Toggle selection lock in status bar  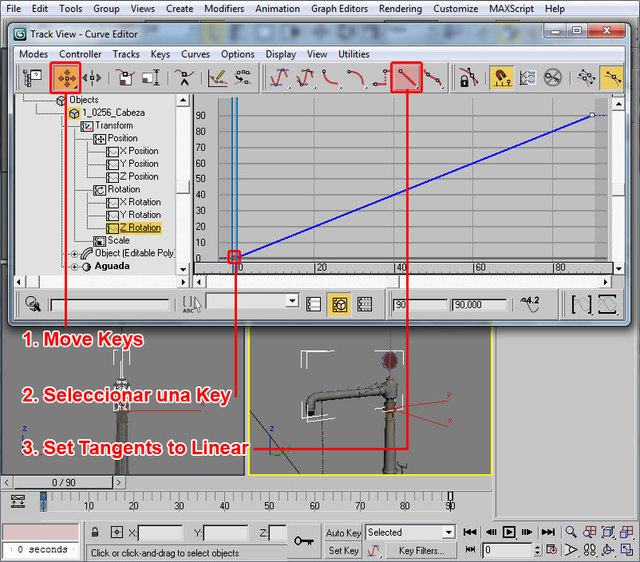pos(95,533)
